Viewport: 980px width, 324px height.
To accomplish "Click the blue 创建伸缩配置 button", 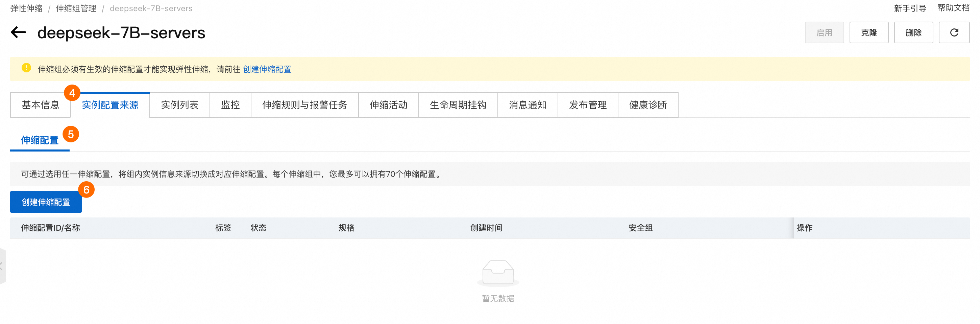I will 46,202.
